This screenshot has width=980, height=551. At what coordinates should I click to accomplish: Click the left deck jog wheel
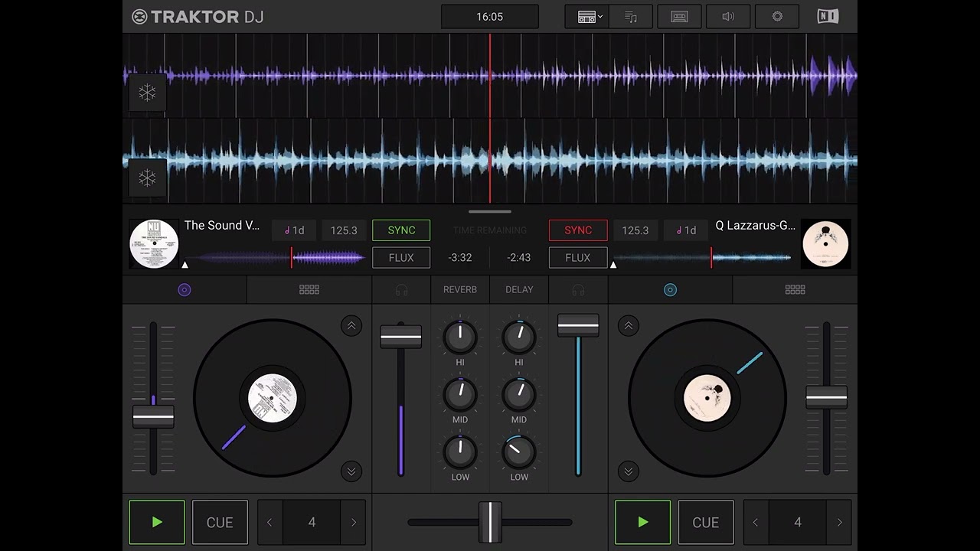pos(273,398)
